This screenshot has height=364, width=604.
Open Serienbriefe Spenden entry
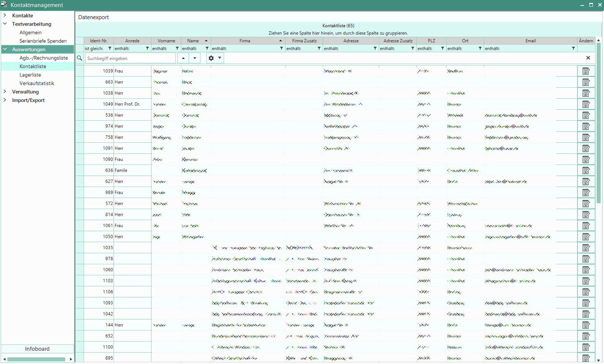43,41
